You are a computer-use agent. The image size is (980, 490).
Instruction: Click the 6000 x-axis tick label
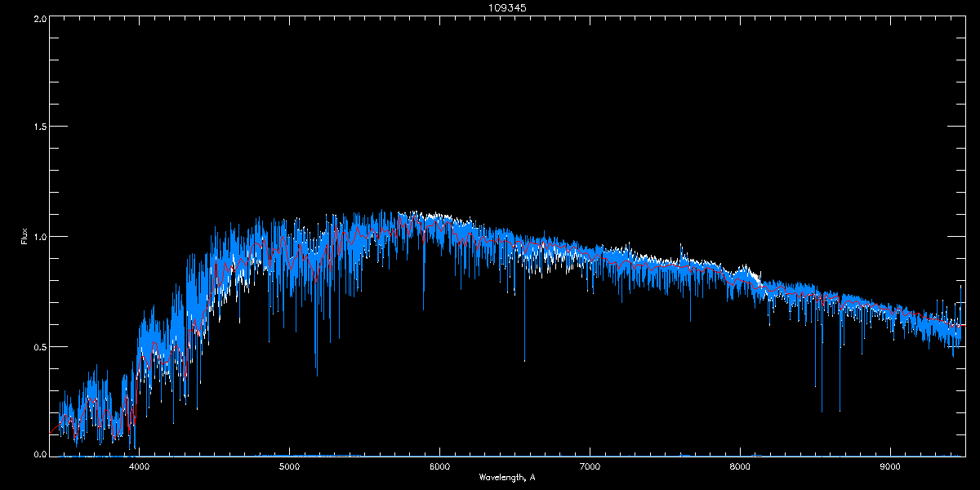[x=439, y=467]
